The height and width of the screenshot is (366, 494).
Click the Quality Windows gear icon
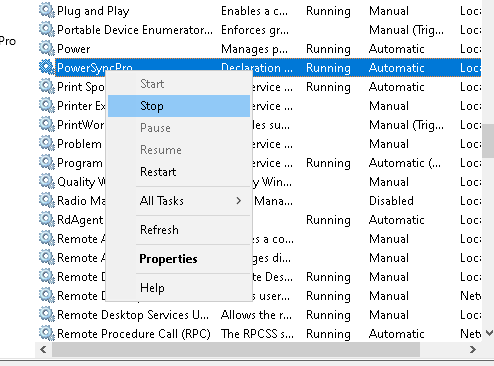[x=47, y=181]
